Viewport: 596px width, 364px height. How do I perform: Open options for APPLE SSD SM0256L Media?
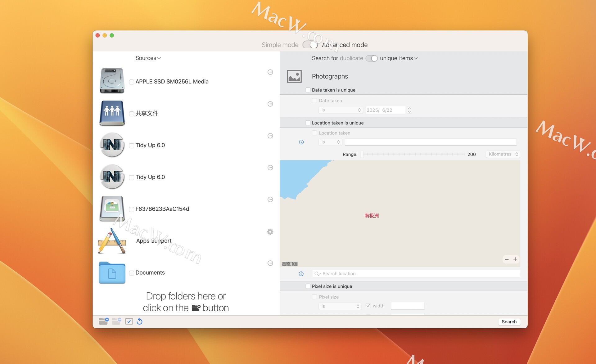coord(270,72)
